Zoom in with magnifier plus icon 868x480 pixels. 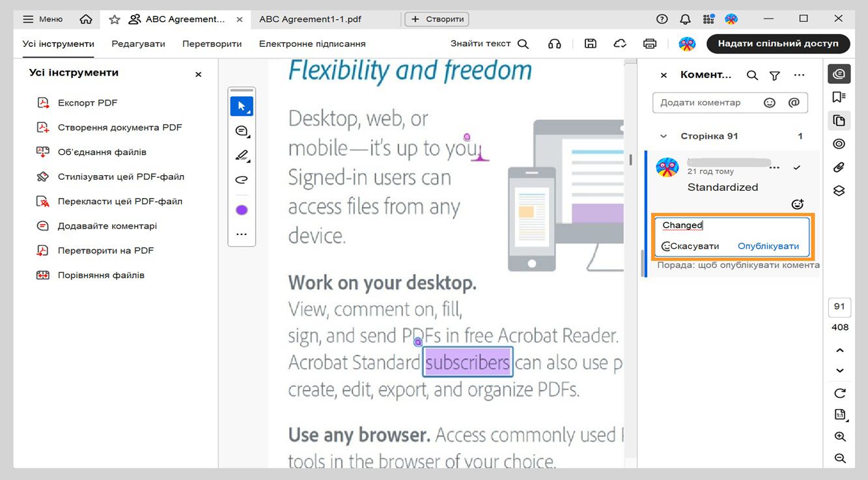(840, 436)
